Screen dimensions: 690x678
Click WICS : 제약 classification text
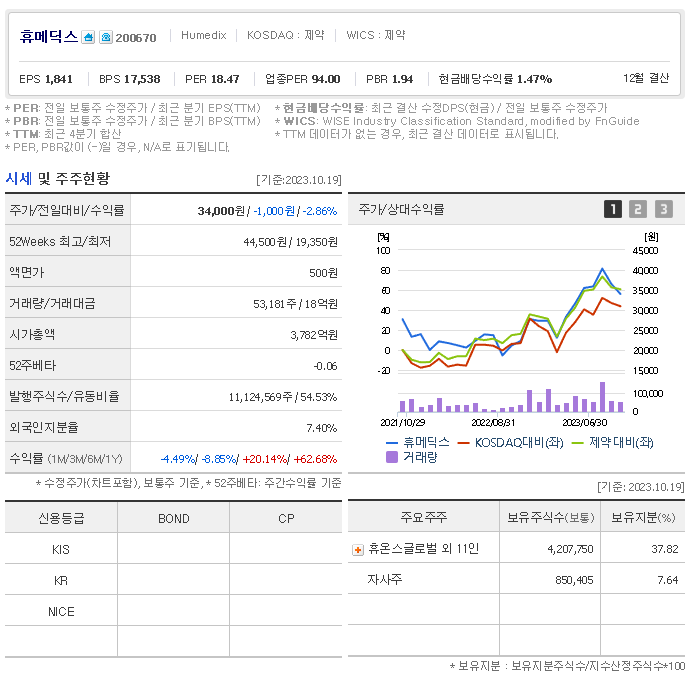coord(375,35)
